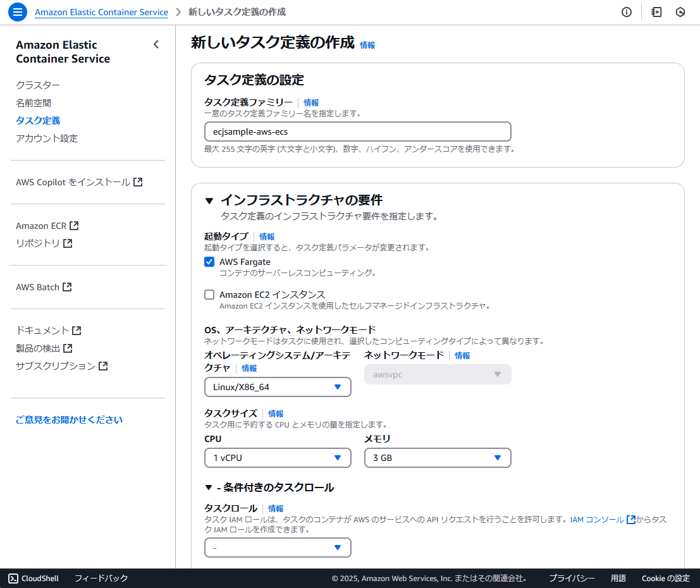
Task: Open AWS Copilot をインストール link
Action: point(73,181)
